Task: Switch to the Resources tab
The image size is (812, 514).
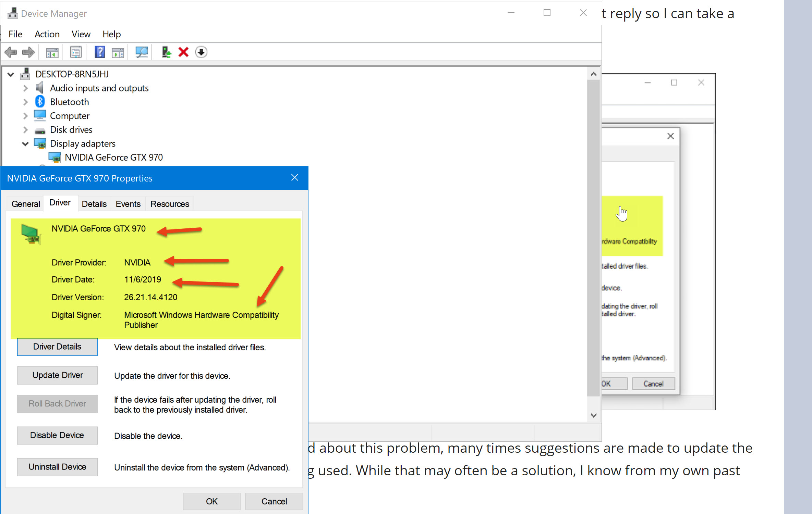Action: pos(170,204)
